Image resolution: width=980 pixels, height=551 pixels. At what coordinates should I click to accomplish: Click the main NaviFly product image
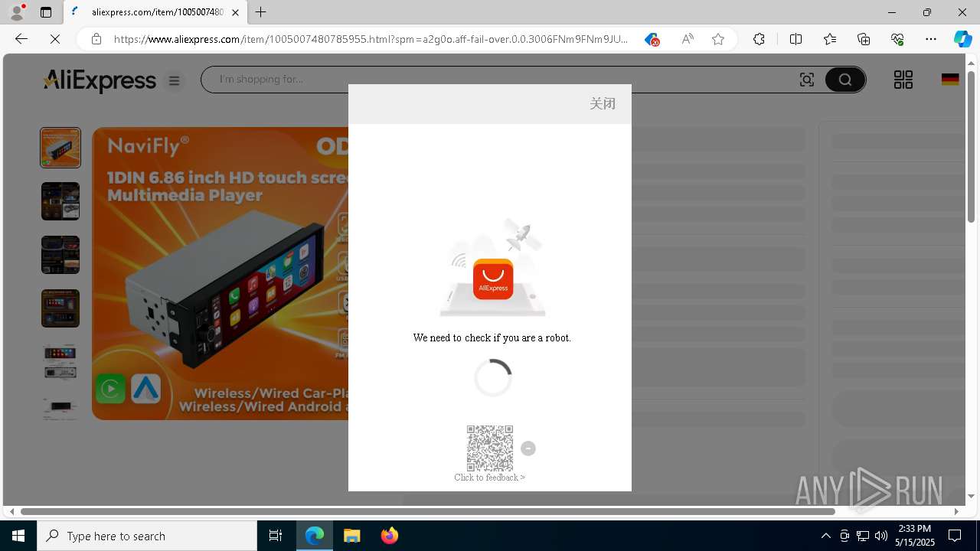(x=220, y=273)
